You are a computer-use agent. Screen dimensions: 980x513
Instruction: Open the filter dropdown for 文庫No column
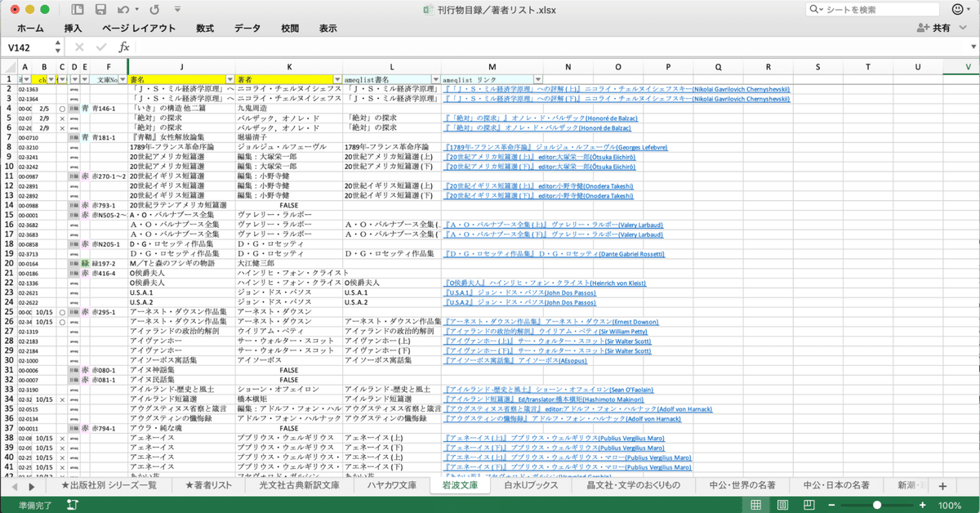tap(122, 80)
